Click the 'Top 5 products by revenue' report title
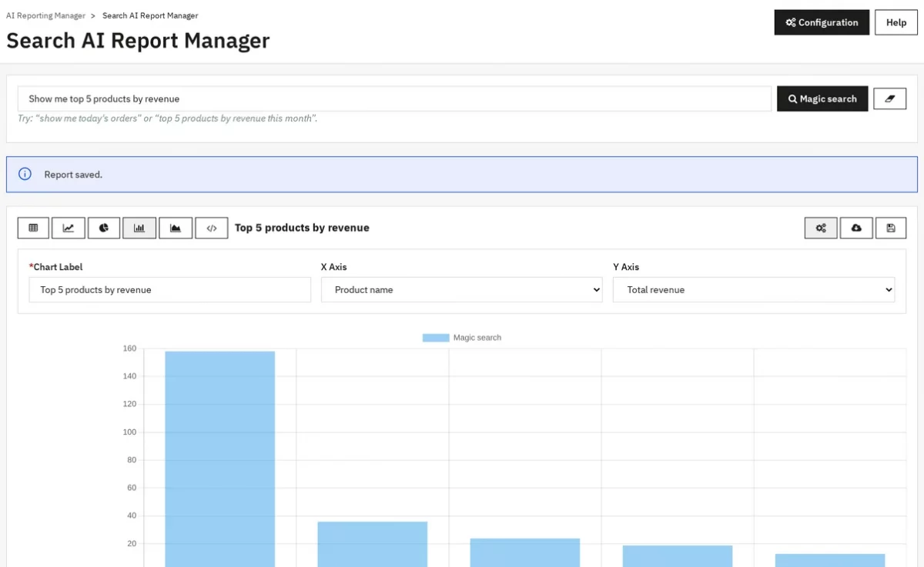Screen dimensions: 924x567 (x=302, y=228)
